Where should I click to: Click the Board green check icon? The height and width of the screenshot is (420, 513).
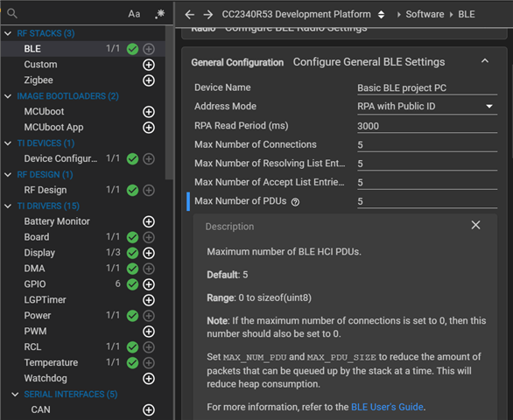[x=132, y=237]
